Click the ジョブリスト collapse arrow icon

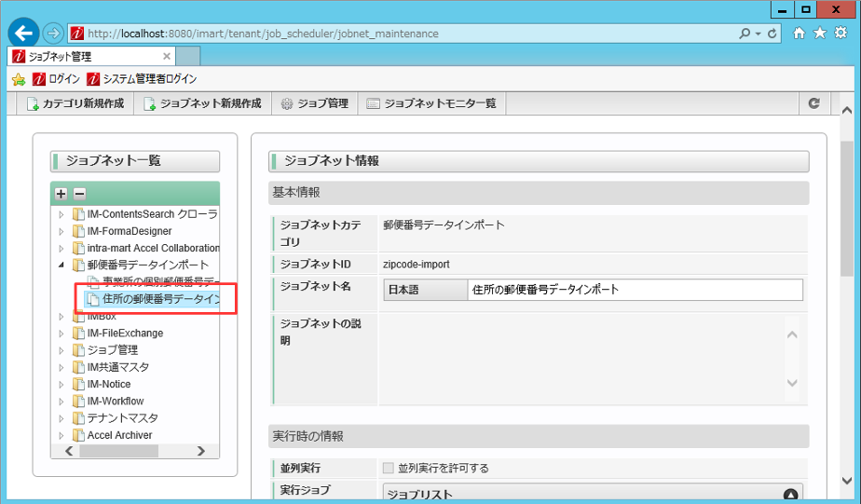click(x=790, y=495)
